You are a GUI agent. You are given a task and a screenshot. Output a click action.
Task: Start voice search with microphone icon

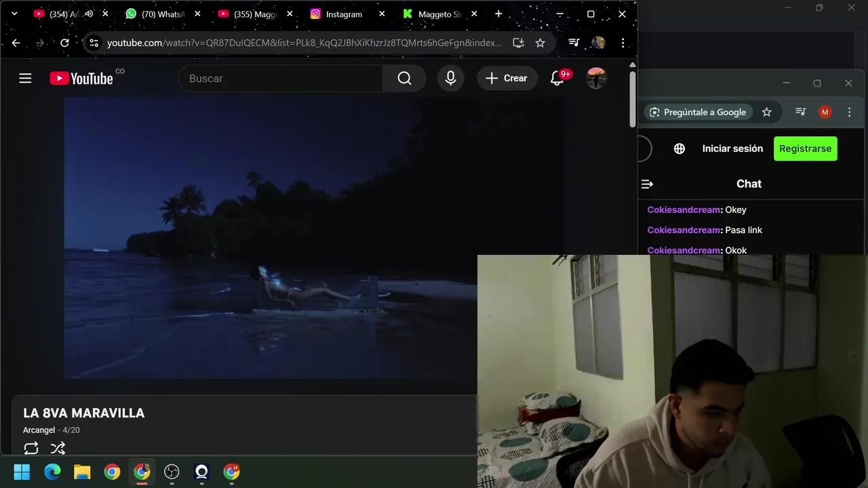pyautogui.click(x=450, y=79)
